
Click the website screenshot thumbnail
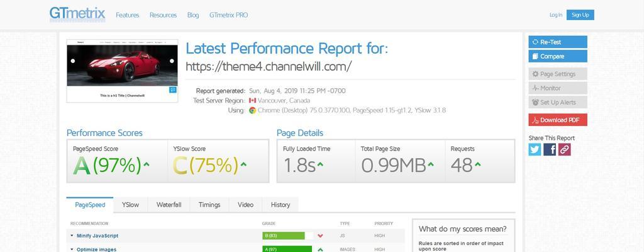[x=123, y=71]
